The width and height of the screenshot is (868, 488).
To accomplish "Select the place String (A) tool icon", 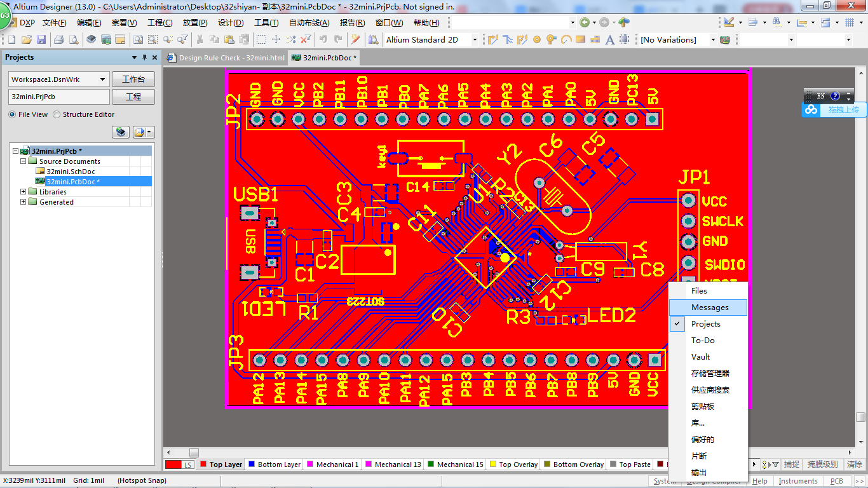I will 609,39.
